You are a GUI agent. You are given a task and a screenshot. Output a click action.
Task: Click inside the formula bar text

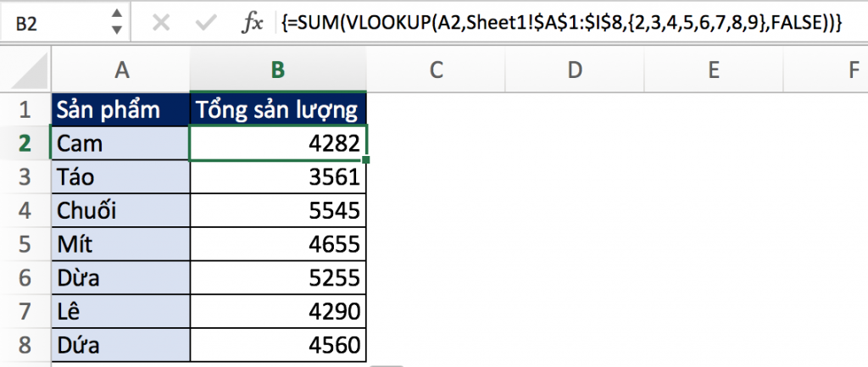pos(559,24)
